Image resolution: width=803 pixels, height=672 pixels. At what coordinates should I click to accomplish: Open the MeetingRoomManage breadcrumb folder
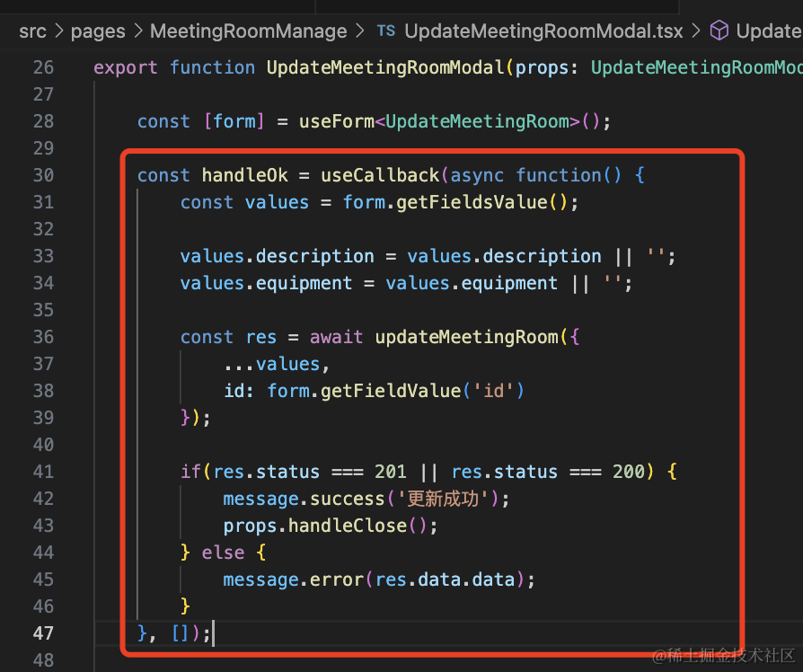tap(248, 31)
